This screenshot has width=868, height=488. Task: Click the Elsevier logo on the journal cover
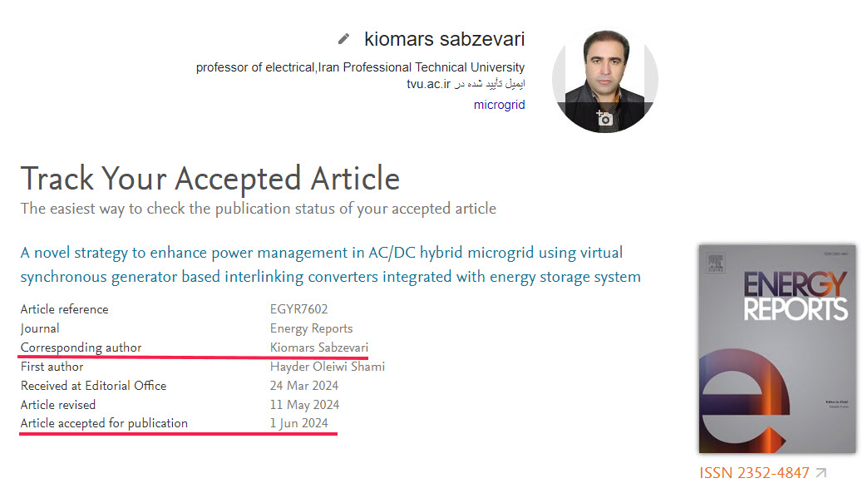[x=716, y=264]
